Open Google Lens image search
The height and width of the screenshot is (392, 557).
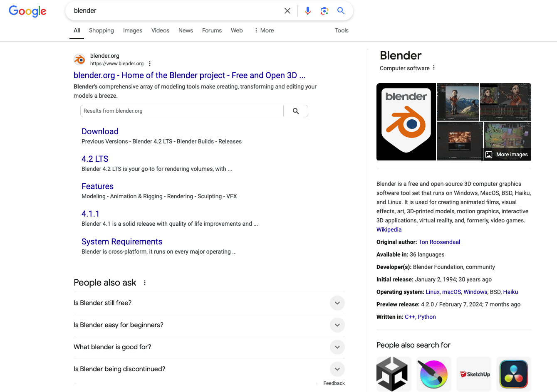pyautogui.click(x=324, y=10)
